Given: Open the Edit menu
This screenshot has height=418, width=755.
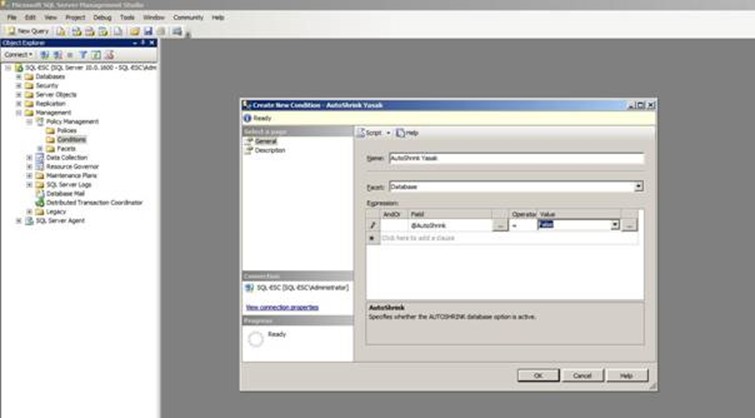Looking at the screenshot, I should [30, 17].
